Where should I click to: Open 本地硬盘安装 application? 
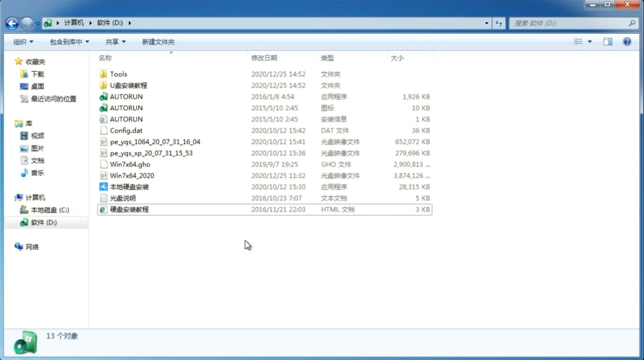tap(129, 187)
